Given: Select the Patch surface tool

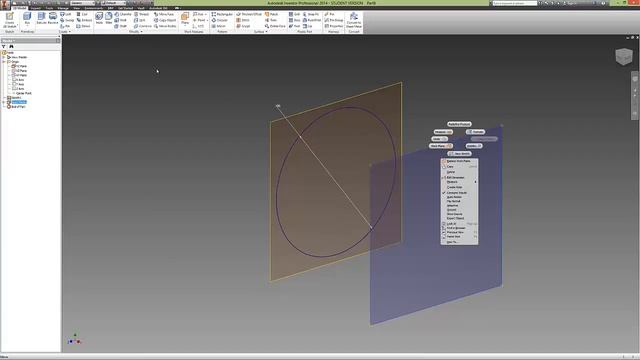Looking at the screenshot, I should point(271,14).
